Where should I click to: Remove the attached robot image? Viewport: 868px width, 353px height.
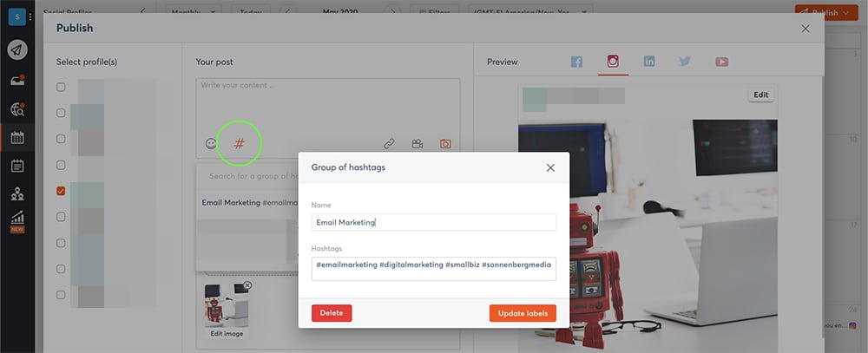247,285
